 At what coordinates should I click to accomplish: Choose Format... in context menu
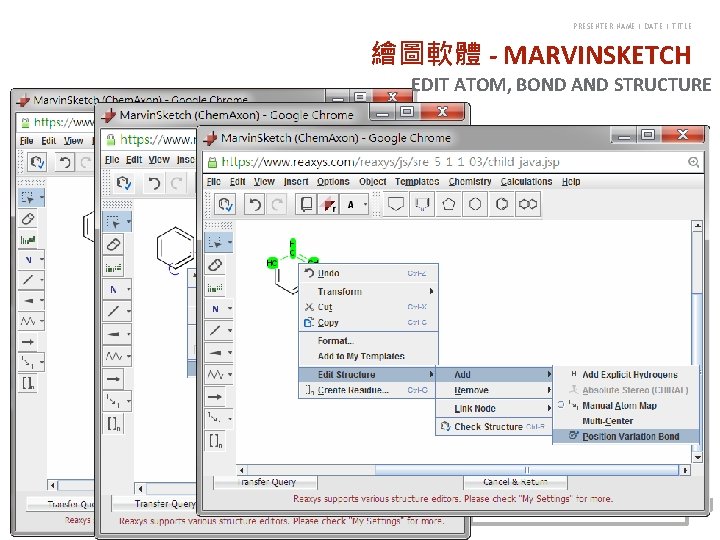pos(369,341)
